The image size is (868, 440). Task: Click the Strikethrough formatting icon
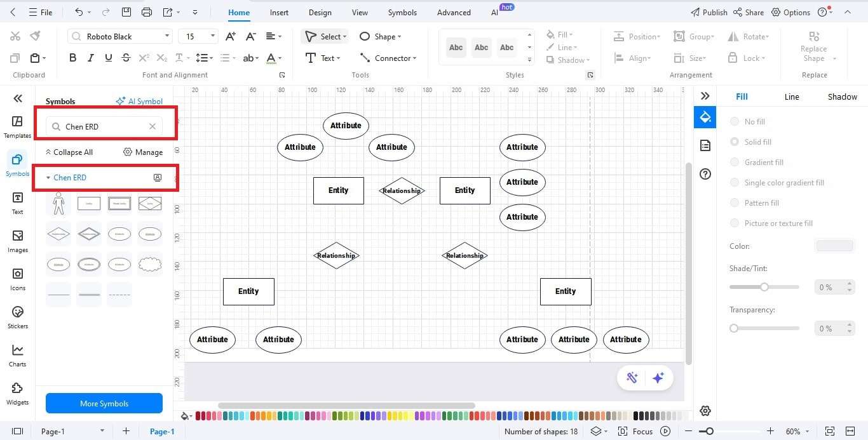click(126, 58)
